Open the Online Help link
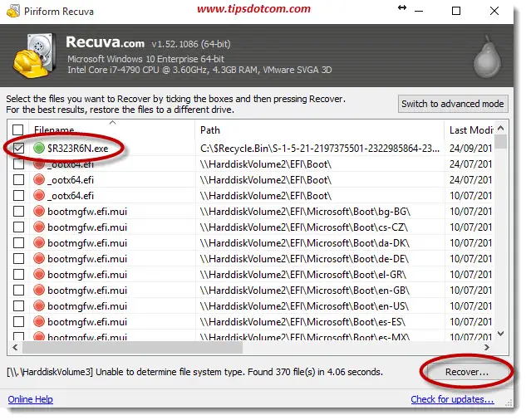 click(x=30, y=399)
